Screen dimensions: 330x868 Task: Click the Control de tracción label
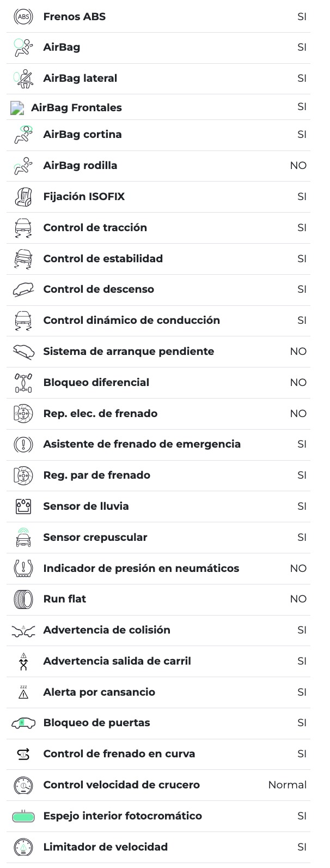point(95,227)
